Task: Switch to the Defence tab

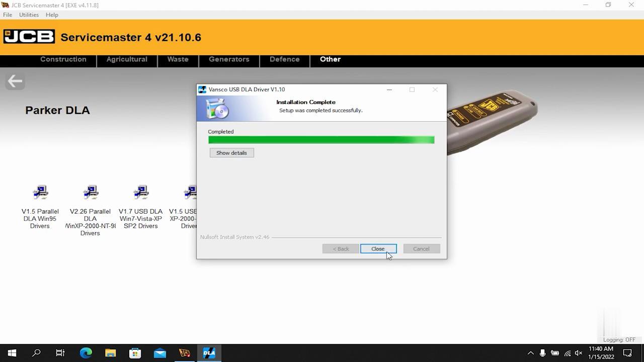Action: click(x=284, y=59)
